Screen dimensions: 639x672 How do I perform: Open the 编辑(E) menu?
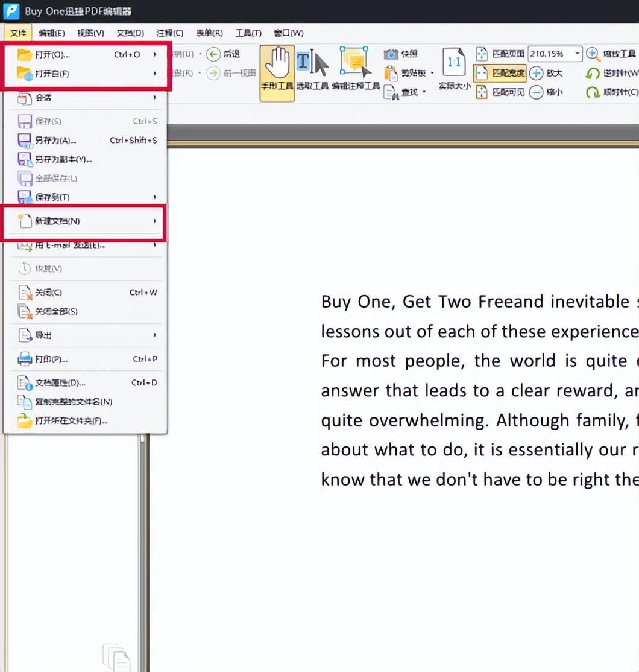(51, 33)
